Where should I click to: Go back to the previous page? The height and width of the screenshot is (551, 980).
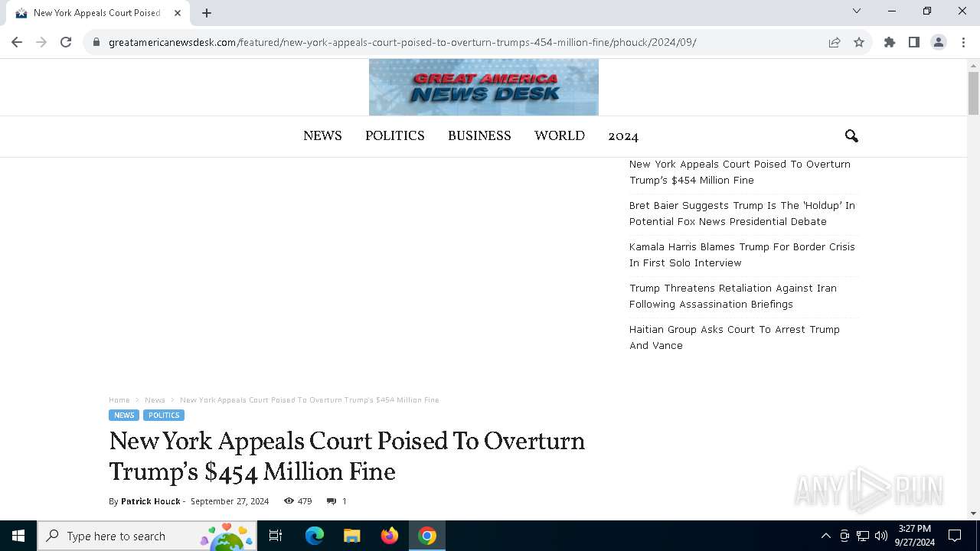[x=17, y=42]
